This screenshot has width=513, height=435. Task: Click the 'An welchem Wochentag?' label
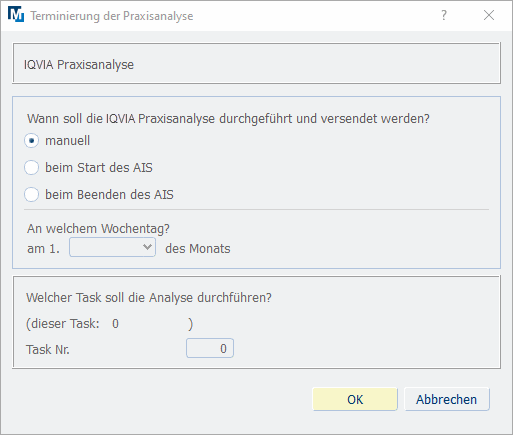tap(98, 229)
